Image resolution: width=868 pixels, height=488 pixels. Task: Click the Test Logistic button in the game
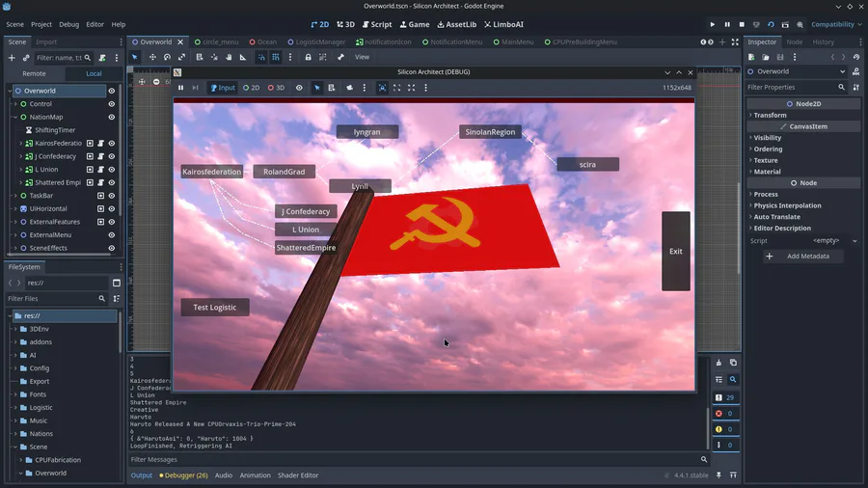[x=215, y=308]
